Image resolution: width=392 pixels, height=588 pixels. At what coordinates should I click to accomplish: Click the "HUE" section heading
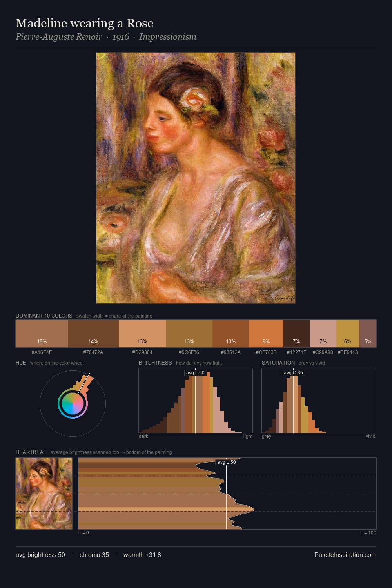point(21,363)
